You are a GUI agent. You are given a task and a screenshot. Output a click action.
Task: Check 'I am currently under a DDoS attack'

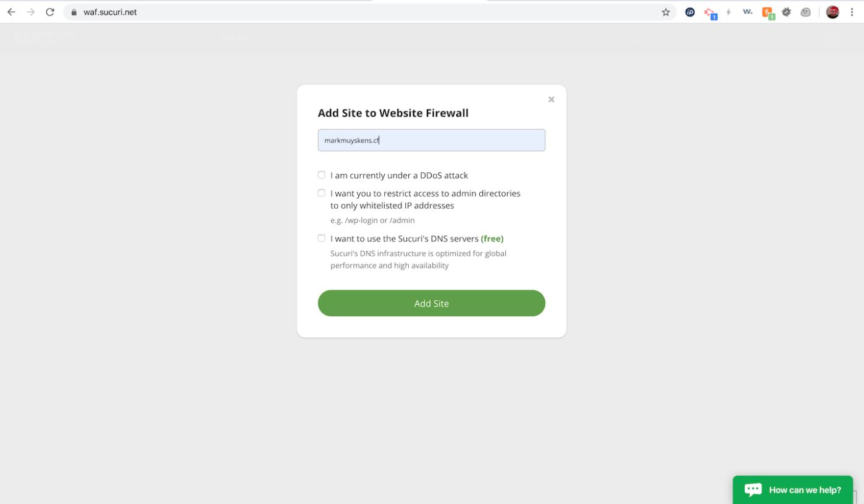tap(321, 175)
